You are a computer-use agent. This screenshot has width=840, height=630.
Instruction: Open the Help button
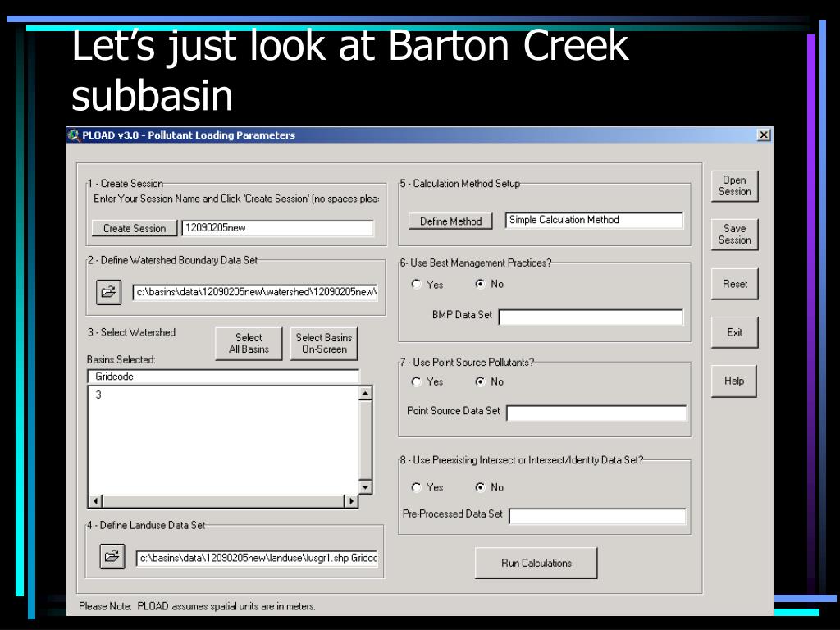[734, 381]
